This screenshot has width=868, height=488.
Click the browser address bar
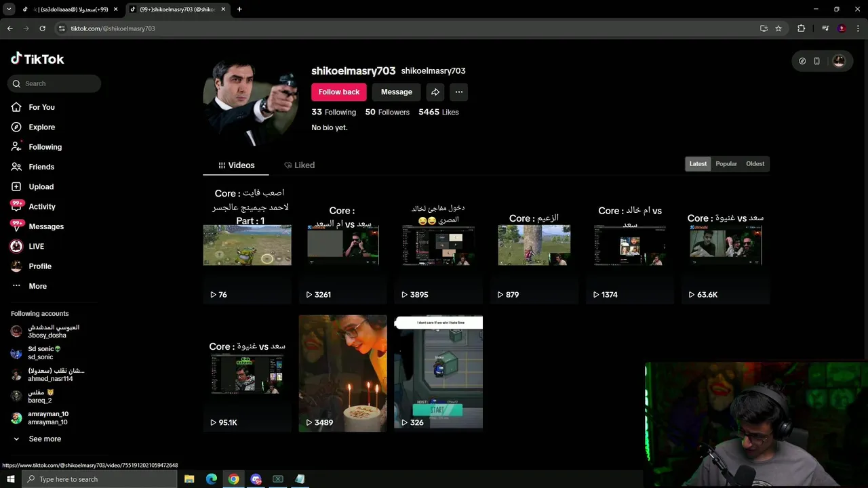click(x=407, y=28)
